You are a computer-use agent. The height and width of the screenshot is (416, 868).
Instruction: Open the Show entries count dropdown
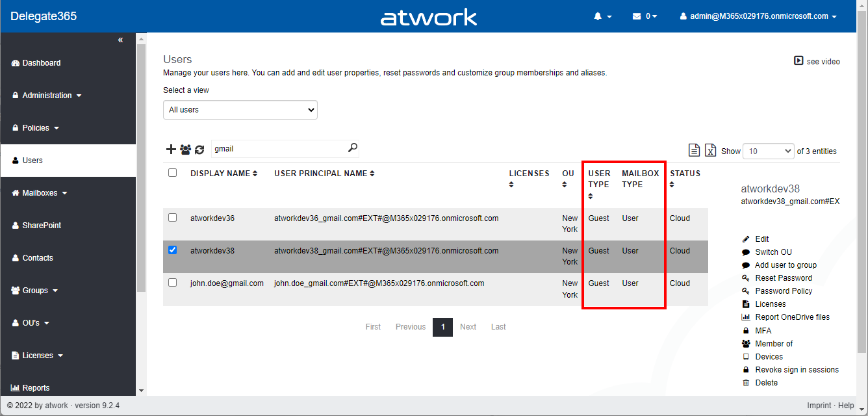(767, 151)
